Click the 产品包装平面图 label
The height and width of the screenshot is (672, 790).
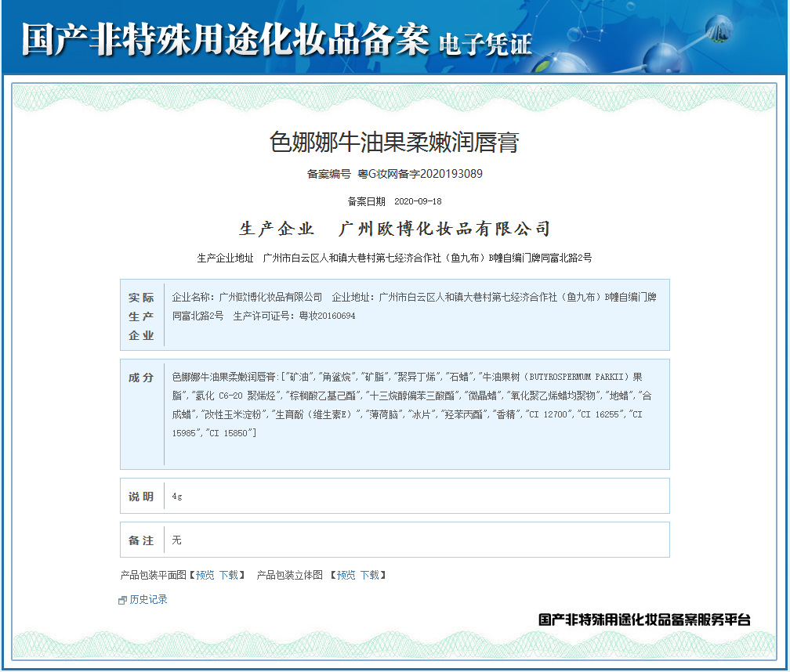153,575
